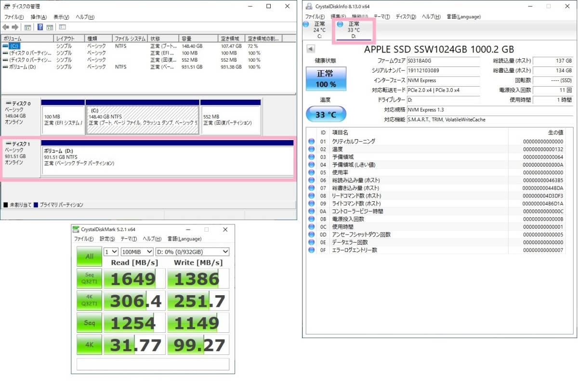This screenshot has height=392, width=578.
Task: Click the green All benchmark button
Action: (x=90, y=257)
